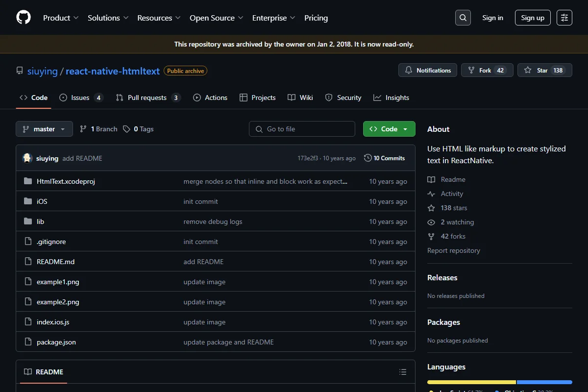Viewport: 588px width, 392px height.
Task: Open the Insights tab
Action: 391,98
